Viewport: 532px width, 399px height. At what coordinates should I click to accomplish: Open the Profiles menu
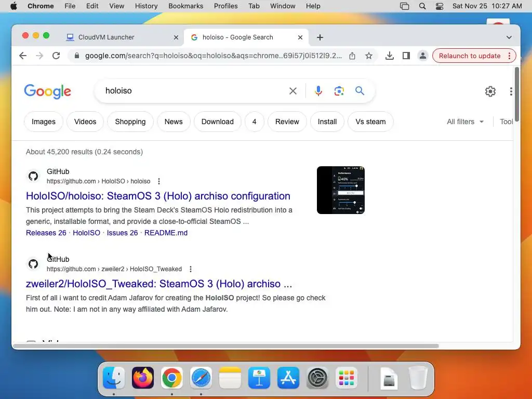(225, 6)
